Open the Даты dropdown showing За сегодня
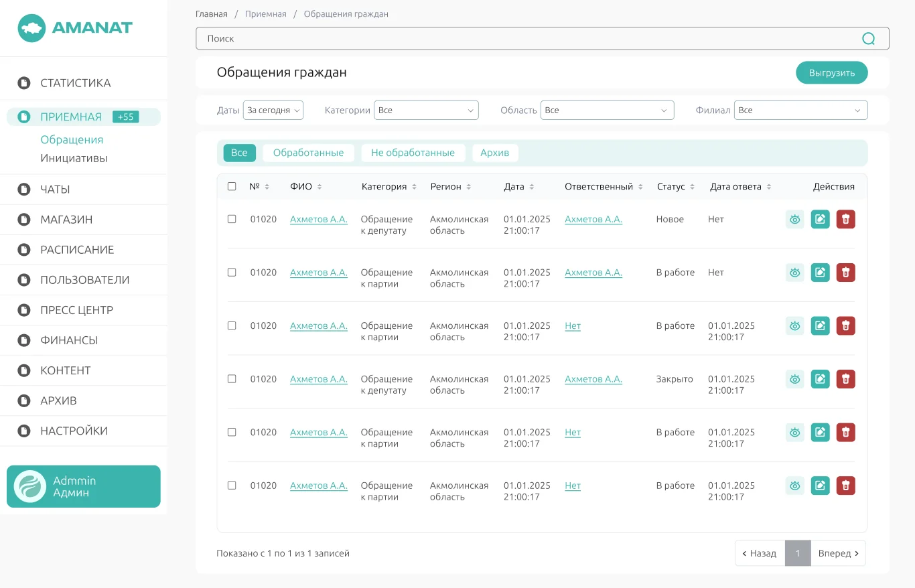This screenshot has width=915, height=588. 273,110
